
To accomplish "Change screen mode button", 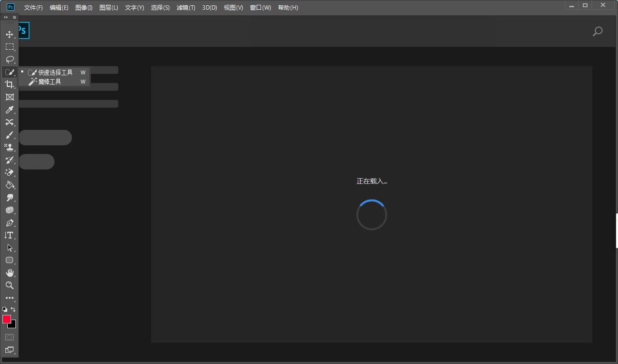I will point(9,350).
